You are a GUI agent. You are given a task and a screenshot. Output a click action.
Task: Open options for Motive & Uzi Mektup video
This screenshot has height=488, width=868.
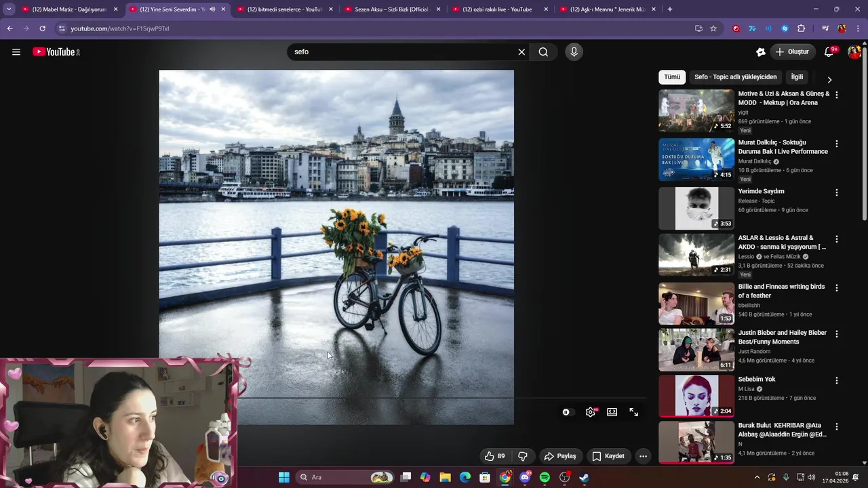click(x=836, y=96)
